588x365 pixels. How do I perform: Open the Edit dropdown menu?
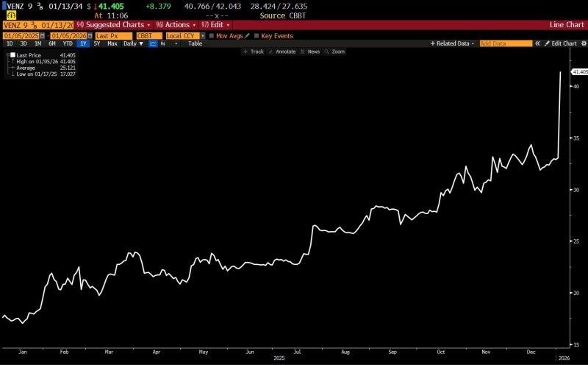(215, 25)
